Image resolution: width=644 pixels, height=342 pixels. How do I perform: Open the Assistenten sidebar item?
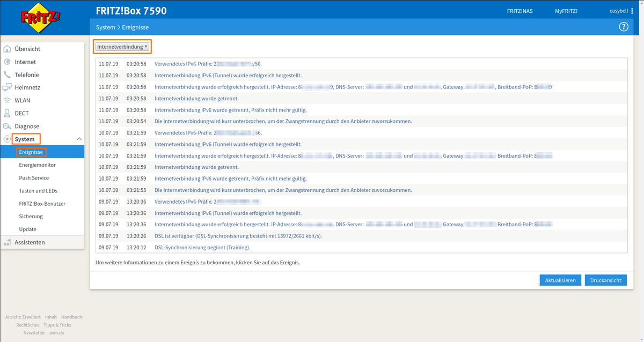tap(30, 242)
